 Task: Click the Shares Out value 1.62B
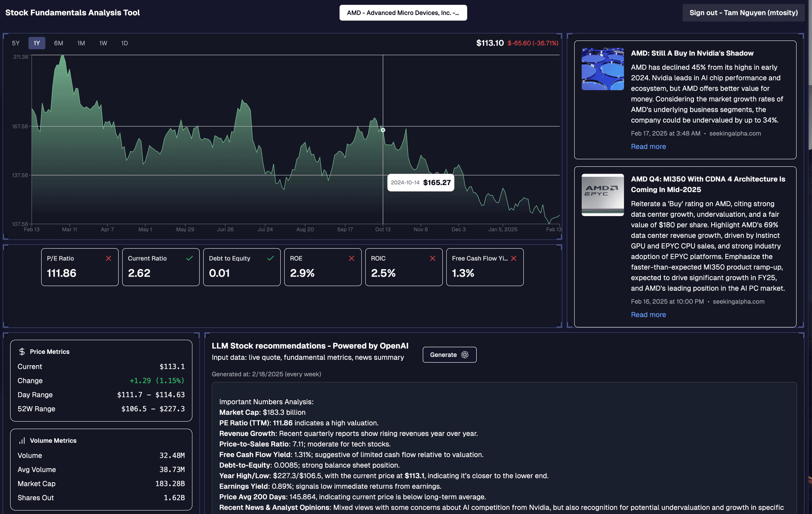click(174, 498)
